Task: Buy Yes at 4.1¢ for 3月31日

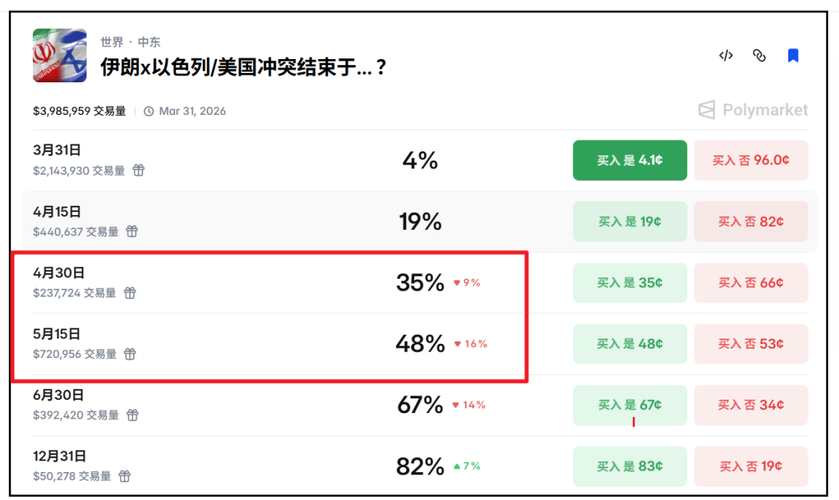Action: click(x=629, y=160)
